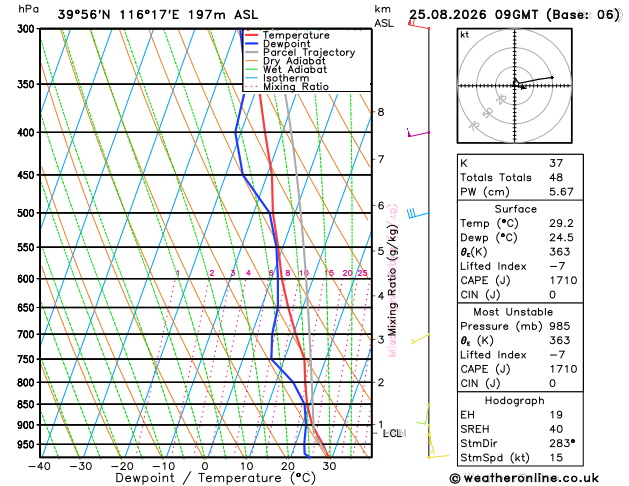The width and height of the screenshot is (629, 486).
Task: Click the -40 temperature axis tick label
Action: [x=39, y=466]
